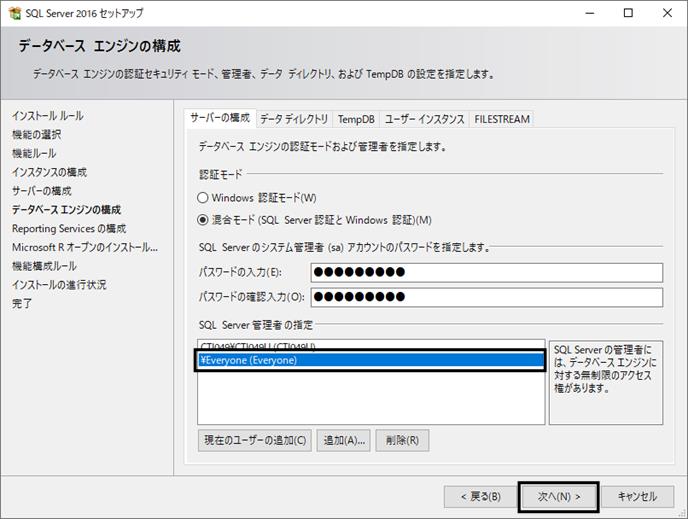The image size is (688, 519).
Task: Select 混合モード authentication radio button
Action: point(202,220)
